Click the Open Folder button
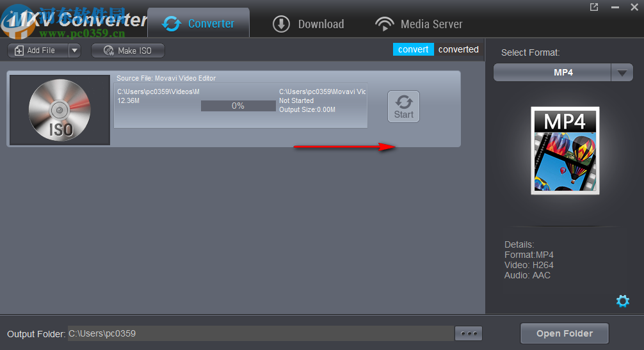 point(565,333)
